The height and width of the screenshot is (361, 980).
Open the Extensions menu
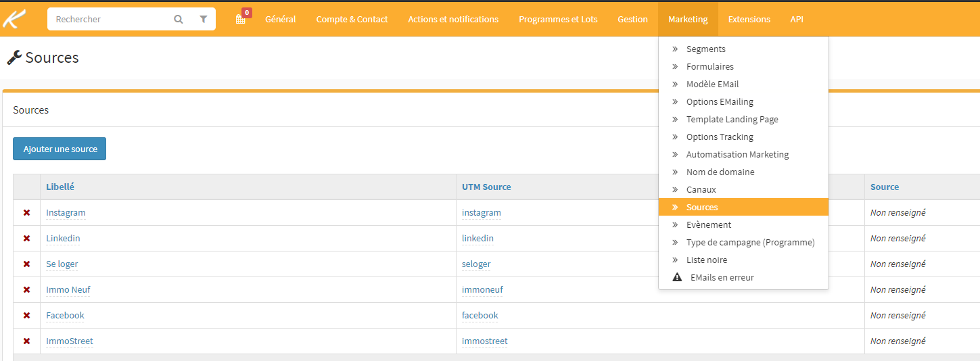coord(749,19)
